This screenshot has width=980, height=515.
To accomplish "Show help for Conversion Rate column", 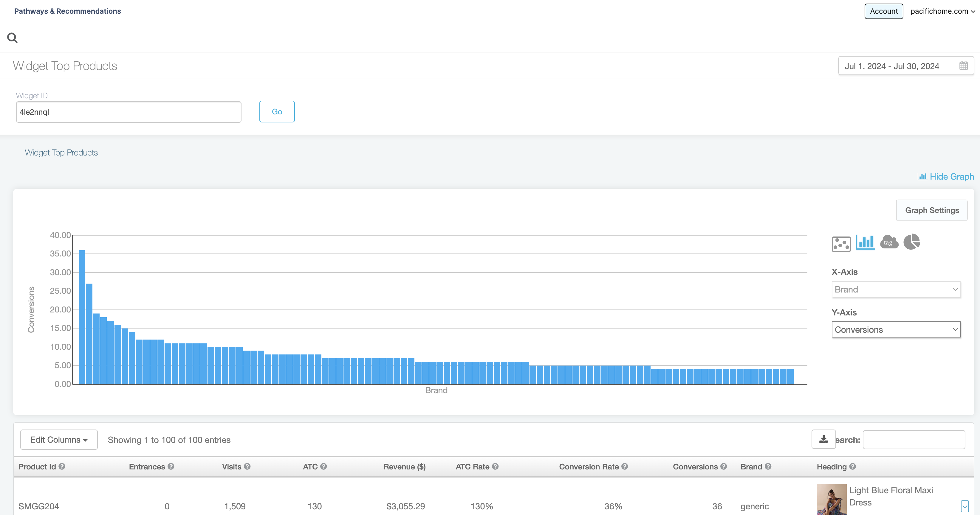I will click(x=625, y=466).
